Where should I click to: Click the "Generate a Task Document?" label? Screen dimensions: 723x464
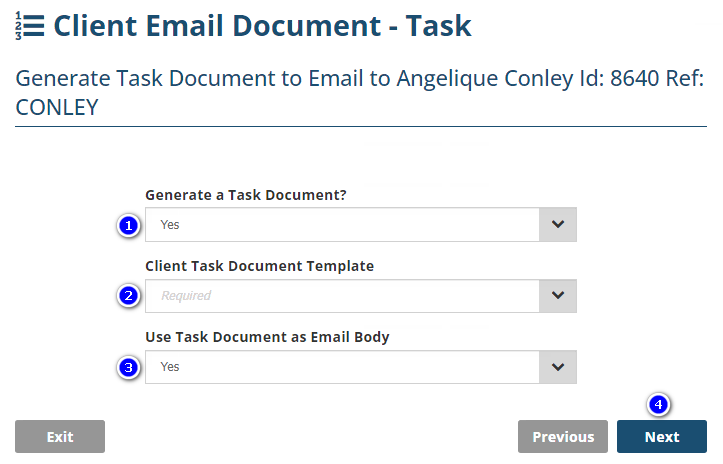click(x=246, y=195)
